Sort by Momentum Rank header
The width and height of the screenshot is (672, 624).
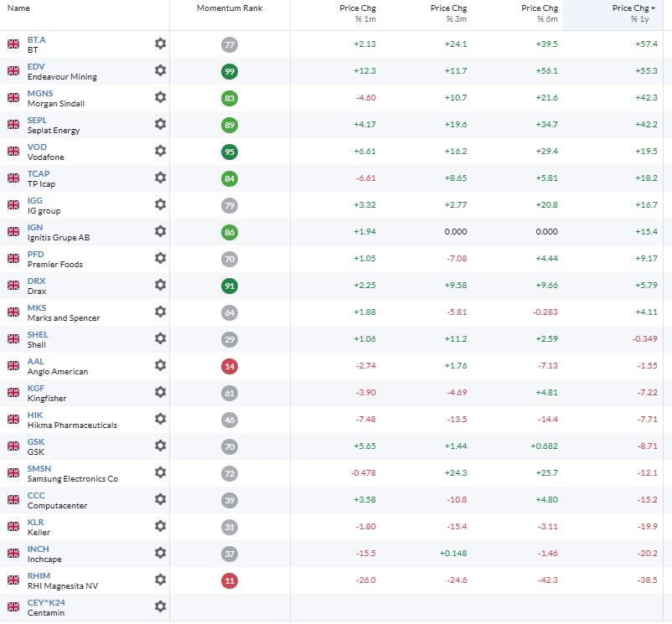click(x=230, y=8)
